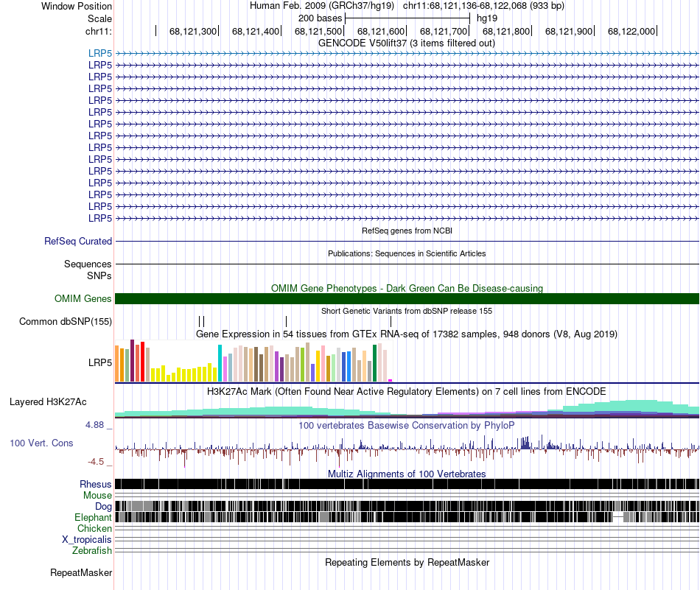The width and height of the screenshot is (700, 590).
Task: Open the 'Gene Expression in 54 tissues from GTEx' title
Action: click(407, 334)
